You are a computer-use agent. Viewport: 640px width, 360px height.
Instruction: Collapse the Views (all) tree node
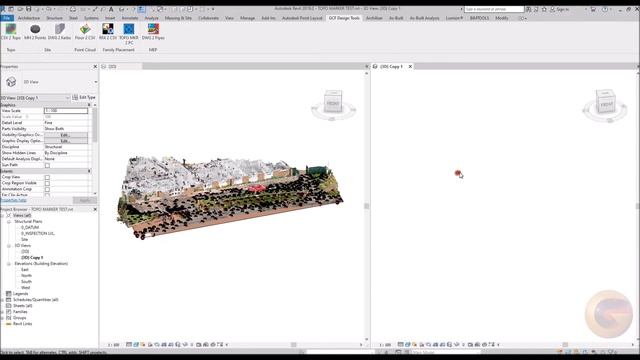2,215
